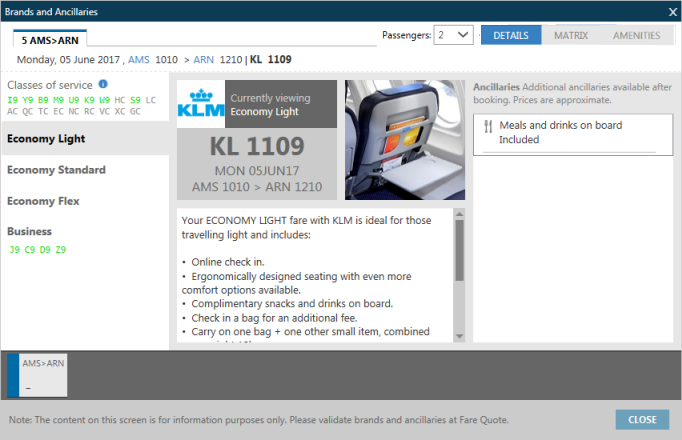Switch to the MATRIX view
The width and height of the screenshot is (682, 440).
(x=571, y=35)
